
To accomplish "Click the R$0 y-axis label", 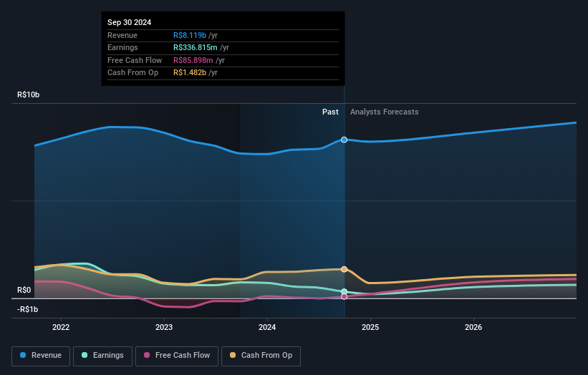I will 24,291.
